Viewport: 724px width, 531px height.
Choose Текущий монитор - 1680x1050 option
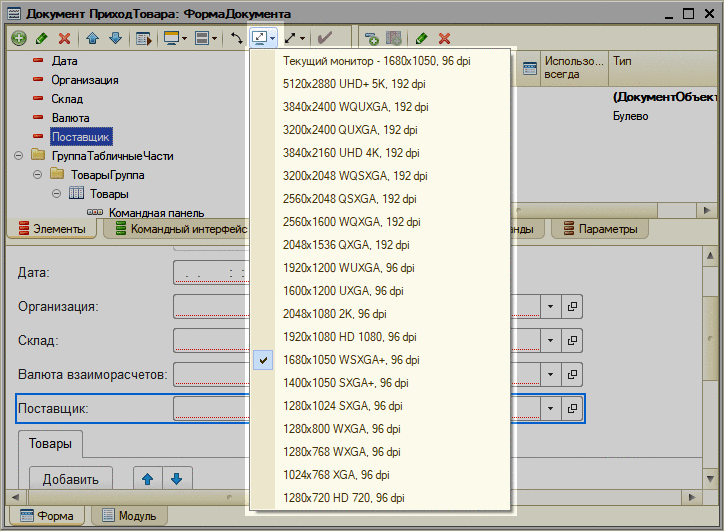point(380,61)
